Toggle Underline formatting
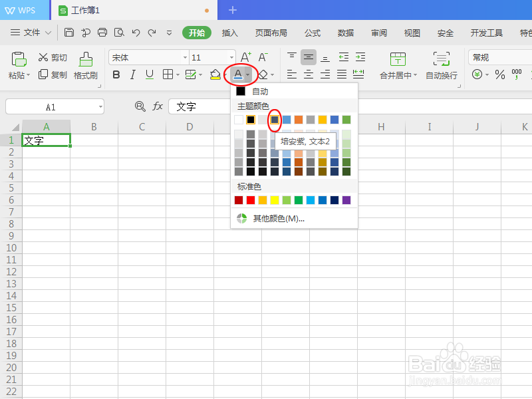 149,74
